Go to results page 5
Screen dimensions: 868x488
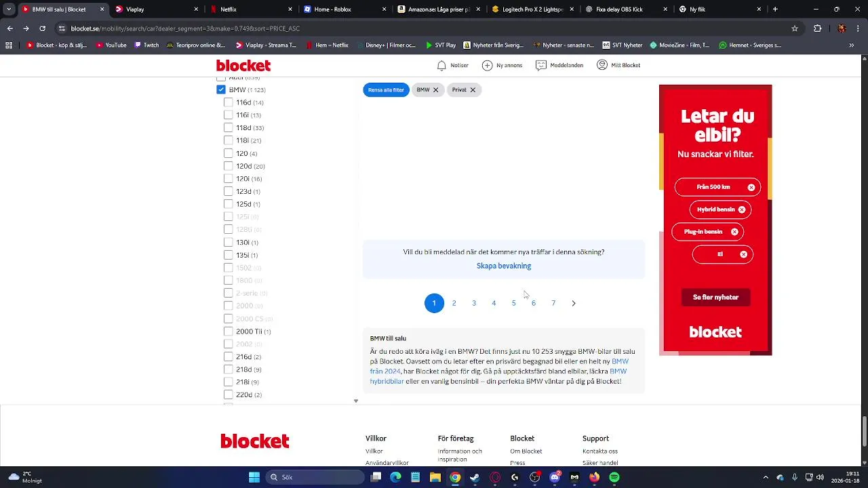tap(513, 303)
